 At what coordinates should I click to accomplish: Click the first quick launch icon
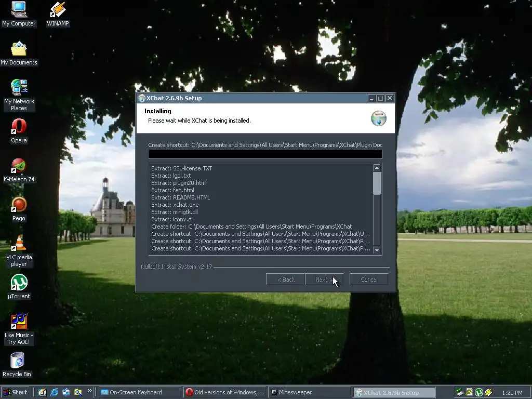tap(42, 392)
